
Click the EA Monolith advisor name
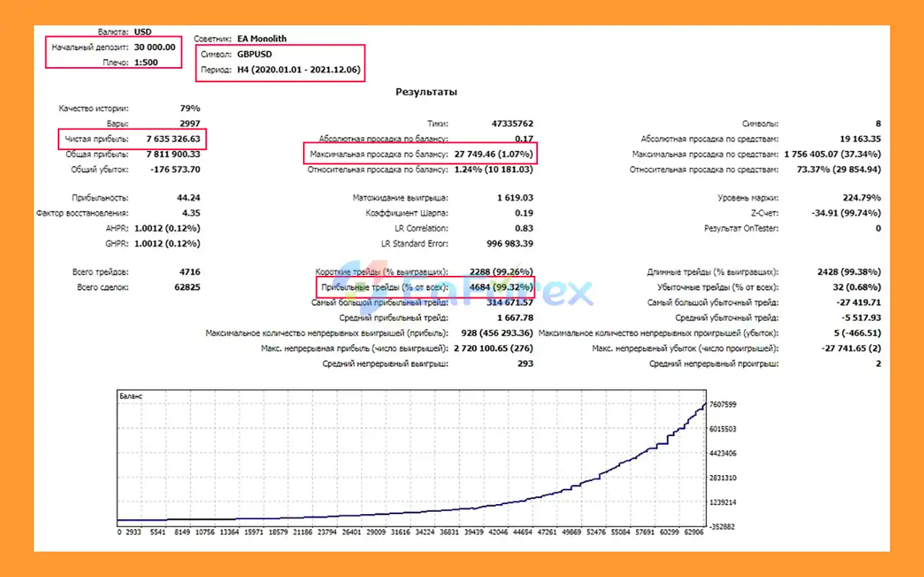tap(257, 38)
